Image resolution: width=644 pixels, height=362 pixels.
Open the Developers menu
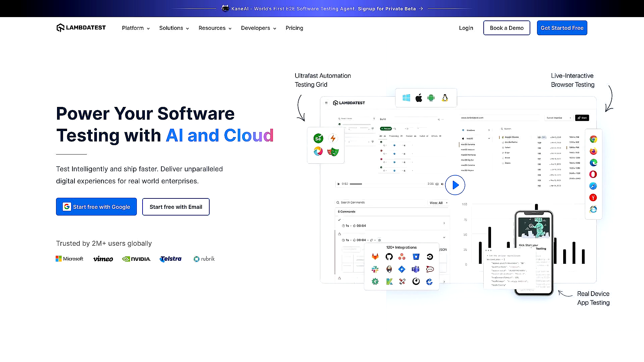tap(259, 28)
